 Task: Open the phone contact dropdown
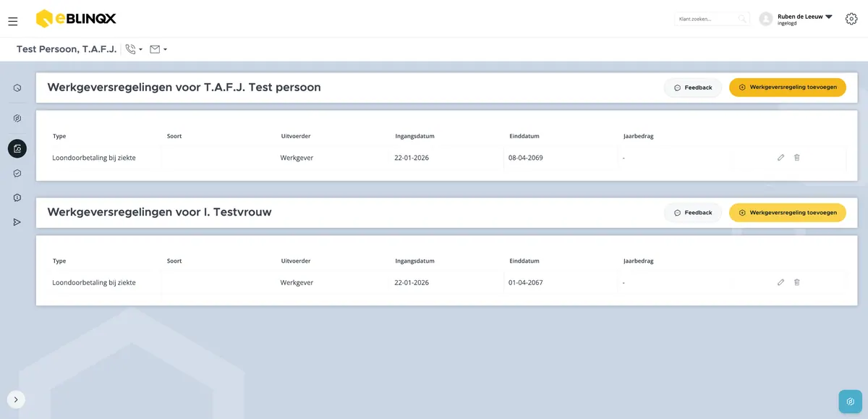[x=134, y=49]
